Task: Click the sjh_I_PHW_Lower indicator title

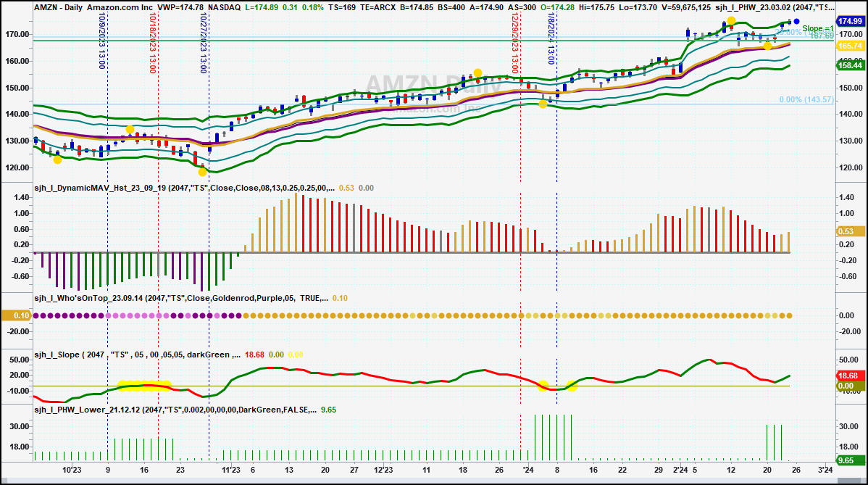Action: coord(175,410)
